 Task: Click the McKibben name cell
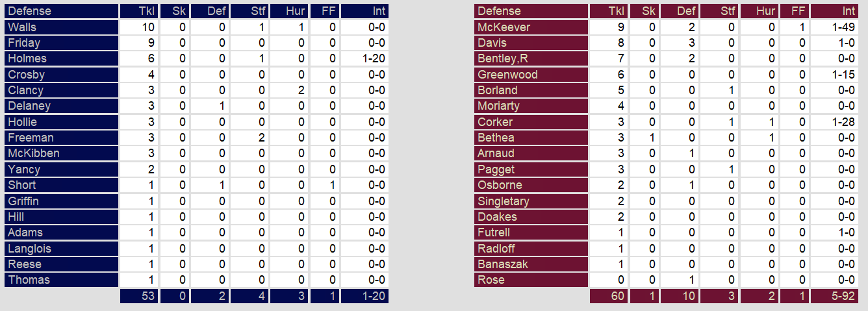tap(34, 153)
